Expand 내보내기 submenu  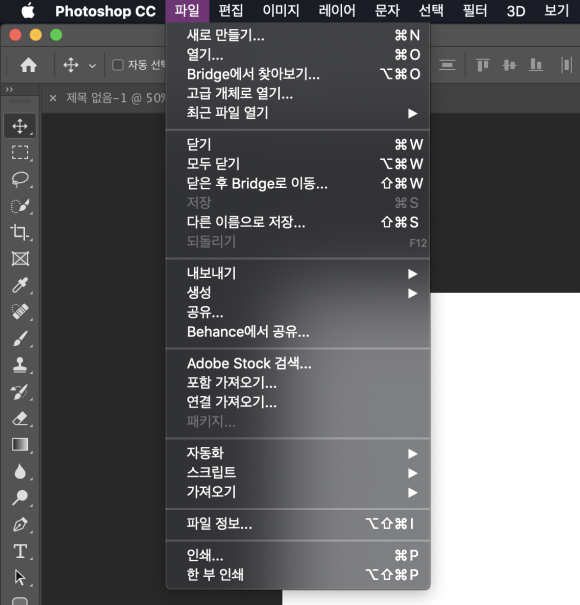tap(298, 274)
